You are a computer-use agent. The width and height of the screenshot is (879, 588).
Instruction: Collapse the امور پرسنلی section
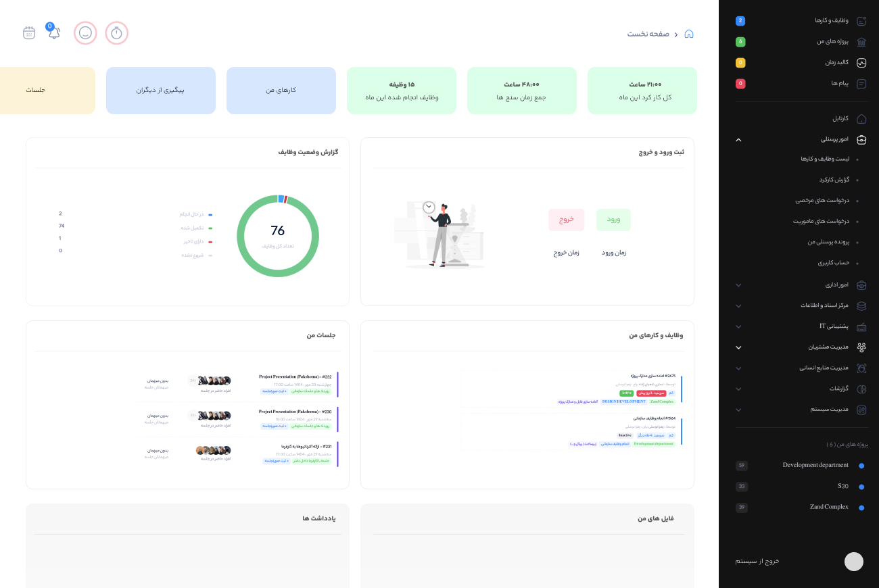pos(738,140)
